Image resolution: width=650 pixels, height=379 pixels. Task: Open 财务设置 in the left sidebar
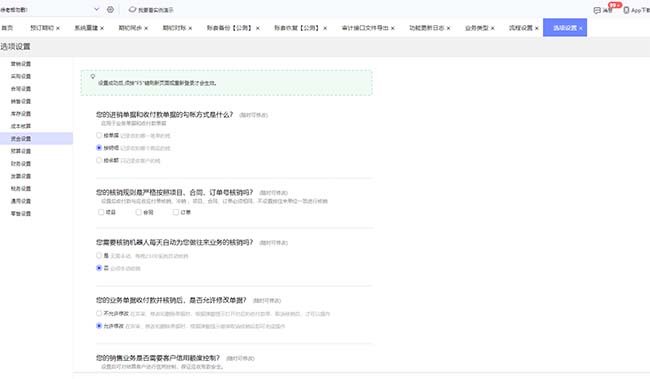point(21,163)
